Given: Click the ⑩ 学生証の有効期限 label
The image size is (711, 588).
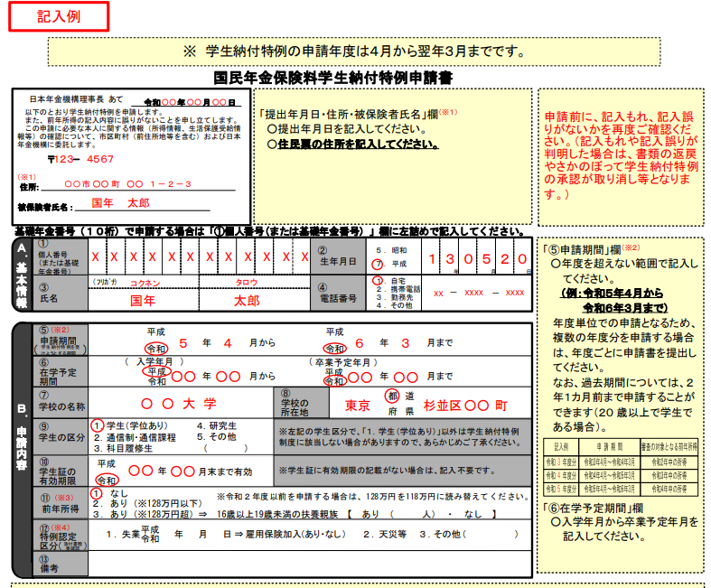Looking at the screenshot, I should tap(60, 471).
